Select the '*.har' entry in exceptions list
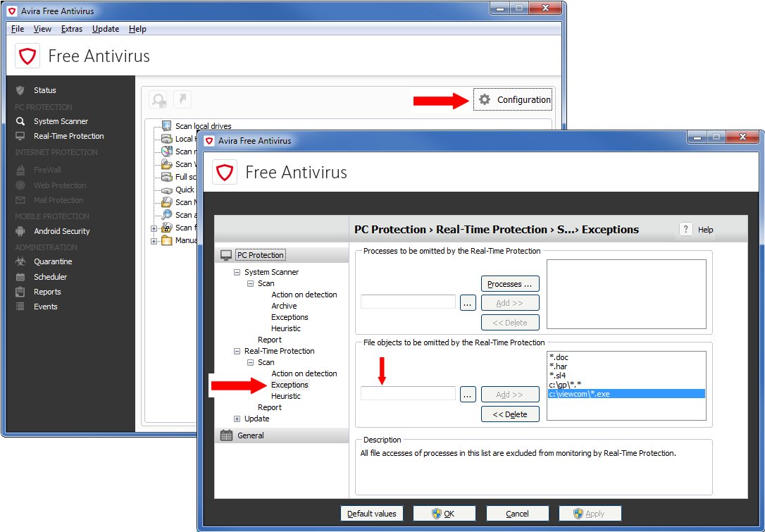Image resolution: width=765 pixels, height=532 pixels. (559, 366)
